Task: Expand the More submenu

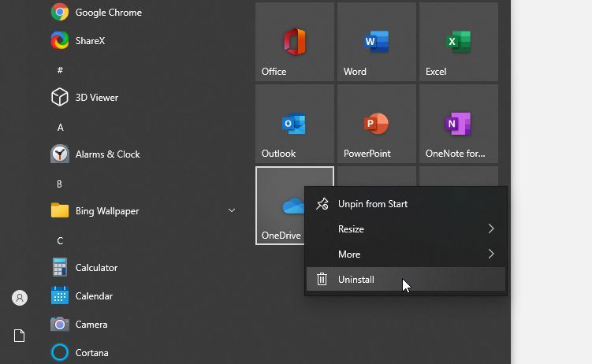Action: pyautogui.click(x=406, y=254)
